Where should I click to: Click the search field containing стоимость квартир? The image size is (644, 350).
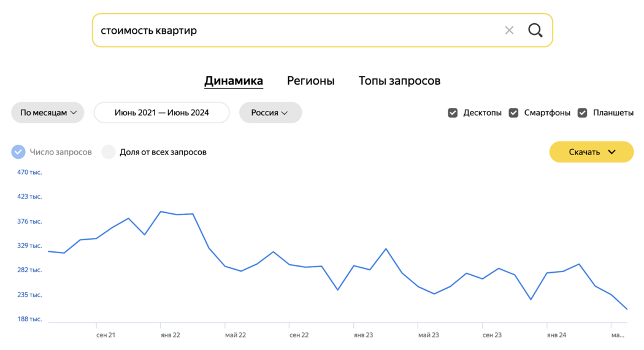pyautogui.click(x=323, y=31)
